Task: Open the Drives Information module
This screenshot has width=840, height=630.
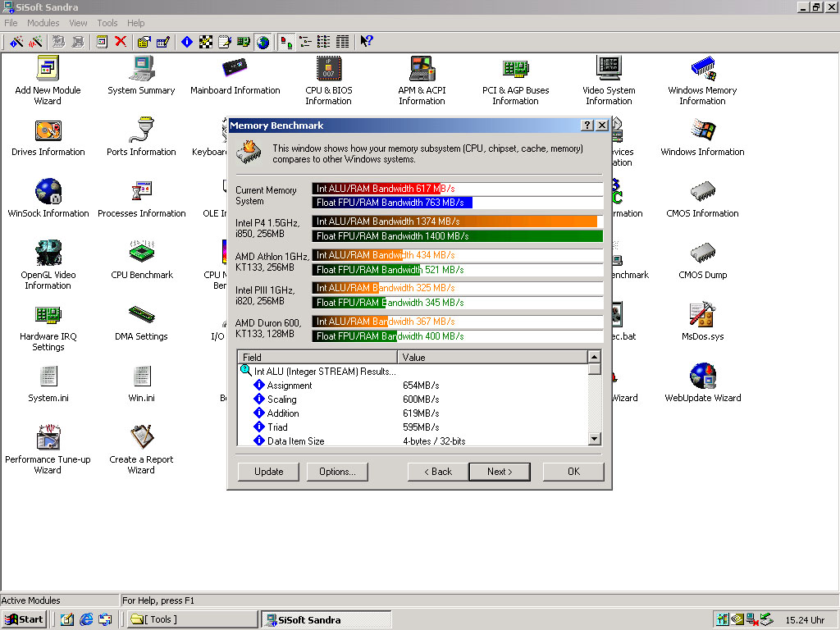Action: pyautogui.click(x=48, y=130)
